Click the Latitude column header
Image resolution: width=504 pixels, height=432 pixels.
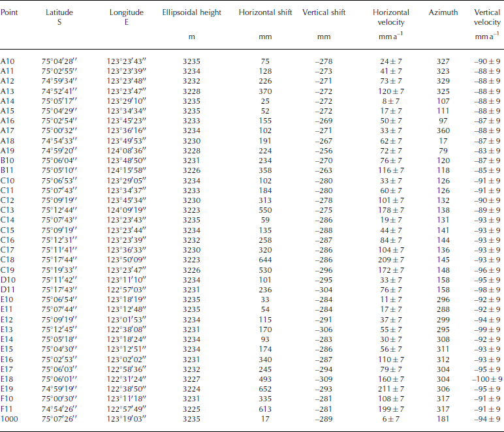[x=60, y=12]
